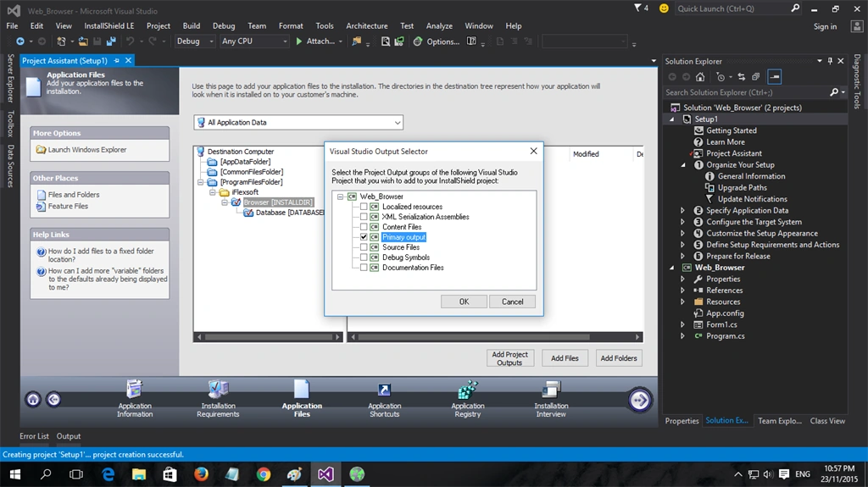The image size is (868, 487).
Task: Open Installation Interview step icon
Action: click(551, 390)
